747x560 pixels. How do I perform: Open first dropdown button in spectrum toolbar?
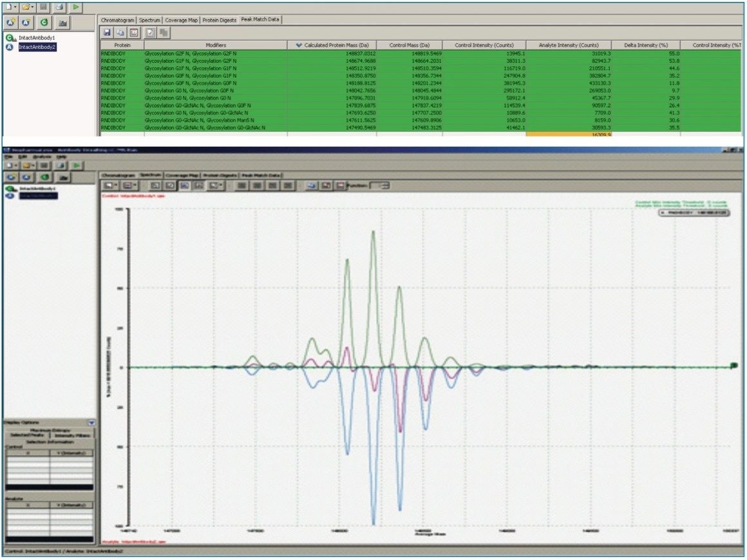point(110,185)
